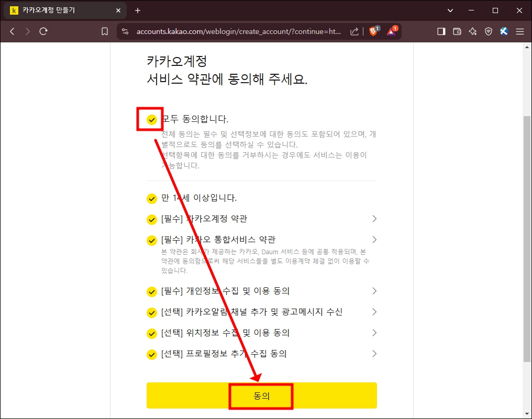Expand 카카오알림 채널 추가 및 광고메시지 chevron
This screenshot has height=419, width=532.
(374, 312)
